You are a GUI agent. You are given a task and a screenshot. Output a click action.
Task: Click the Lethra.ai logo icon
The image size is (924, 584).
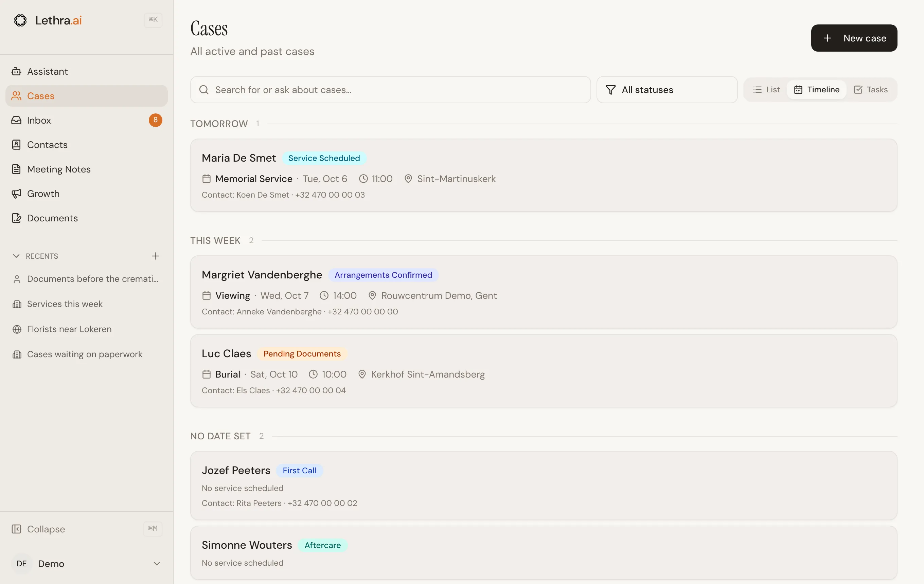point(20,20)
